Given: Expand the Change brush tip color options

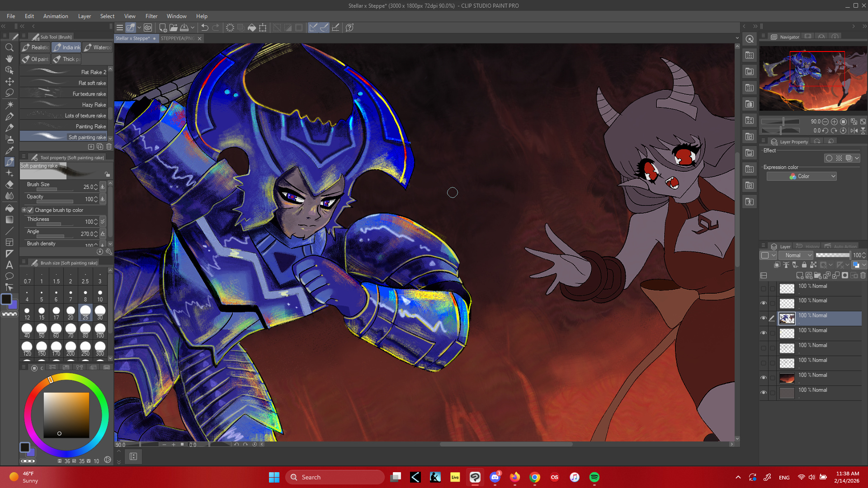Looking at the screenshot, I should click(x=24, y=210).
